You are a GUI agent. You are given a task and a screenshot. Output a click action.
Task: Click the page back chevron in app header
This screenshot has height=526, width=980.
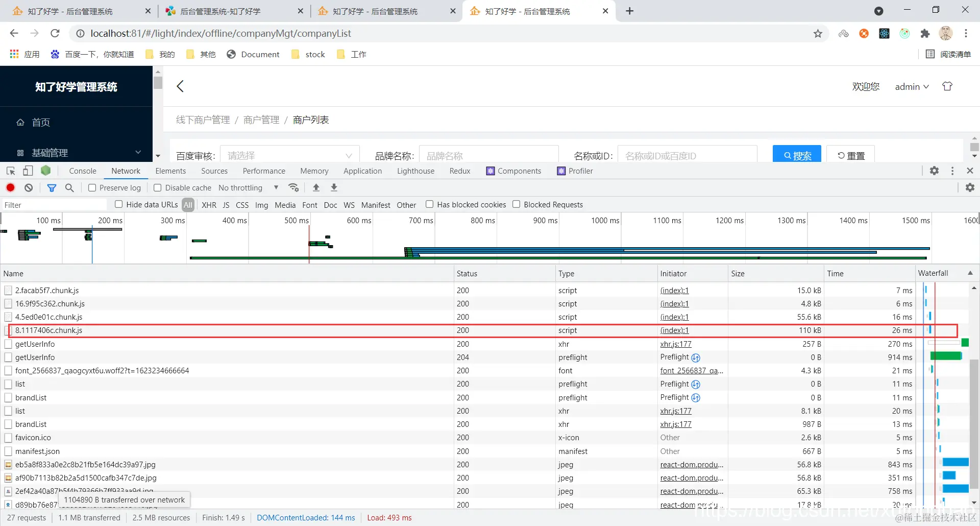click(180, 86)
